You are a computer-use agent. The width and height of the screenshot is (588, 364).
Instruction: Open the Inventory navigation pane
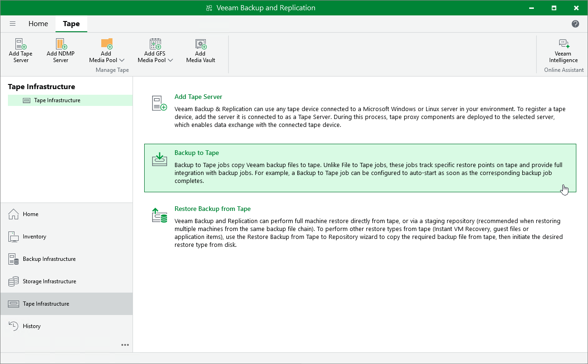point(35,237)
